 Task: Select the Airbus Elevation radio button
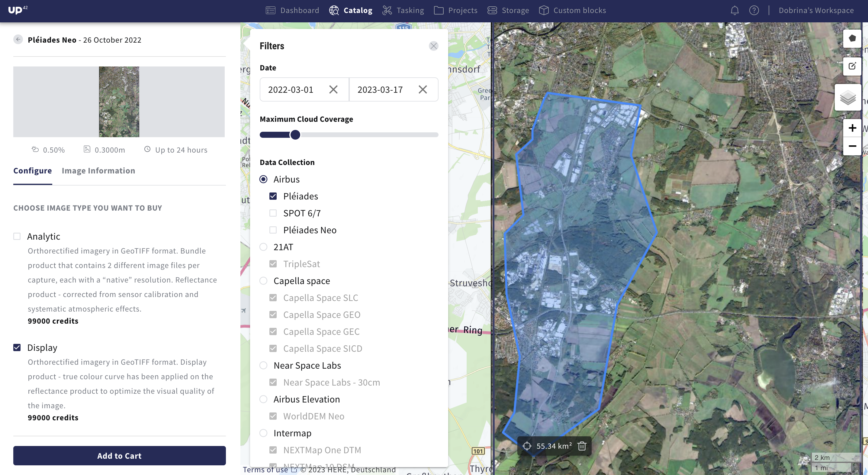[x=263, y=399]
